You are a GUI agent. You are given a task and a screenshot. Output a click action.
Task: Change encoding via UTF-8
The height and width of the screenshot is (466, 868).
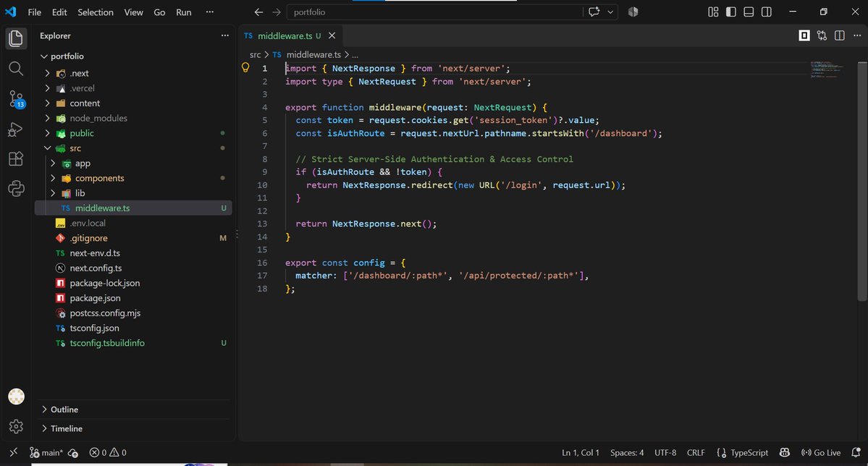pos(665,452)
